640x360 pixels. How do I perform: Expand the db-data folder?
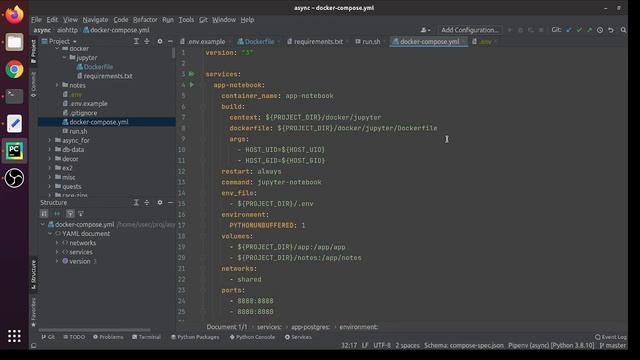coord(50,150)
